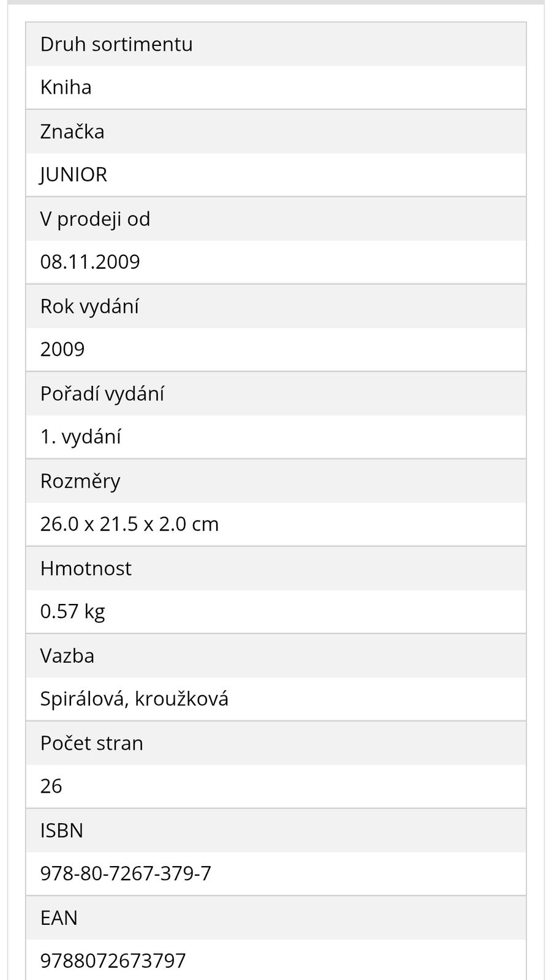Tap the 'V prodeji od' label

pos(95,219)
